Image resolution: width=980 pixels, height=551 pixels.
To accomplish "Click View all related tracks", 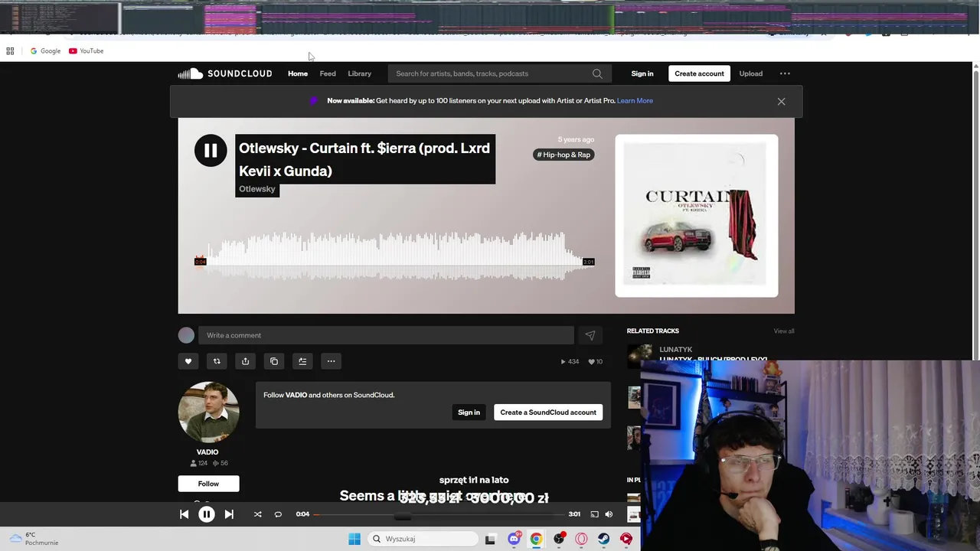I will pyautogui.click(x=783, y=331).
